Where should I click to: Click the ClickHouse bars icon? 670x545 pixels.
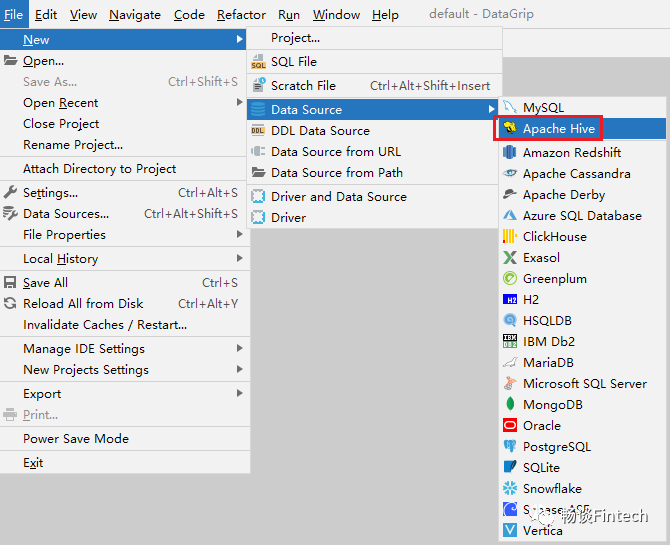click(x=509, y=236)
